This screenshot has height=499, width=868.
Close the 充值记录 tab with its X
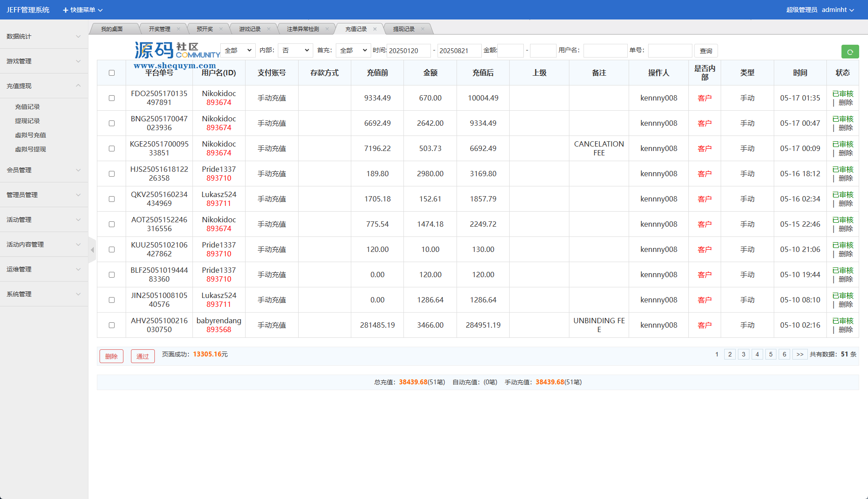tap(375, 29)
